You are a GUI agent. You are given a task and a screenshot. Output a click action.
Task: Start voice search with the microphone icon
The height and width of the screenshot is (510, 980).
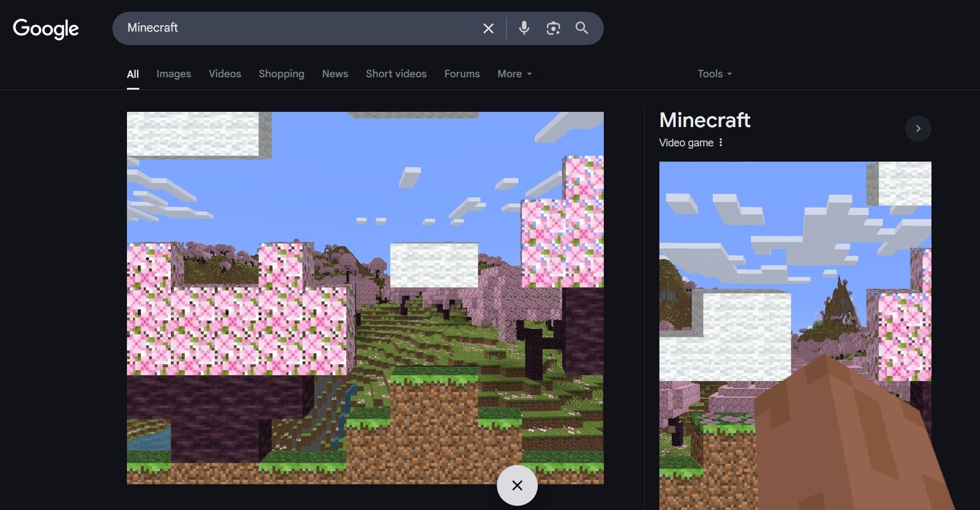click(524, 28)
